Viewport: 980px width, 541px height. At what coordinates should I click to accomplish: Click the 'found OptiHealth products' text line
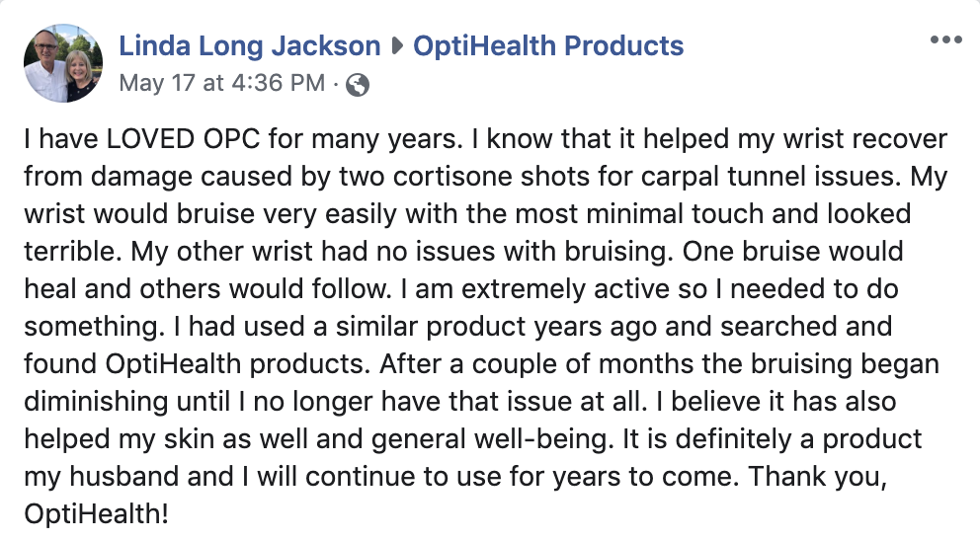pyautogui.click(x=197, y=365)
